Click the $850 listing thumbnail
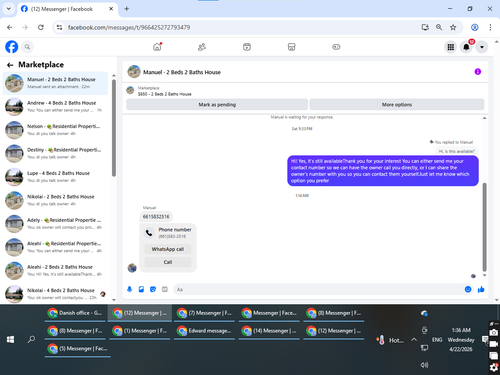The width and height of the screenshot is (500, 375). pyautogui.click(x=130, y=90)
